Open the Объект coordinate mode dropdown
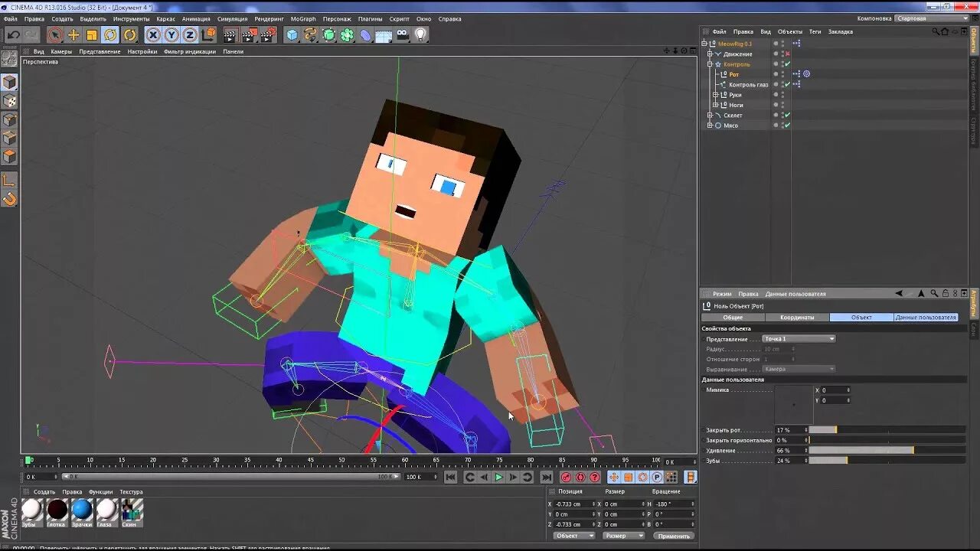This screenshot has width=980, height=551. tap(573, 536)
